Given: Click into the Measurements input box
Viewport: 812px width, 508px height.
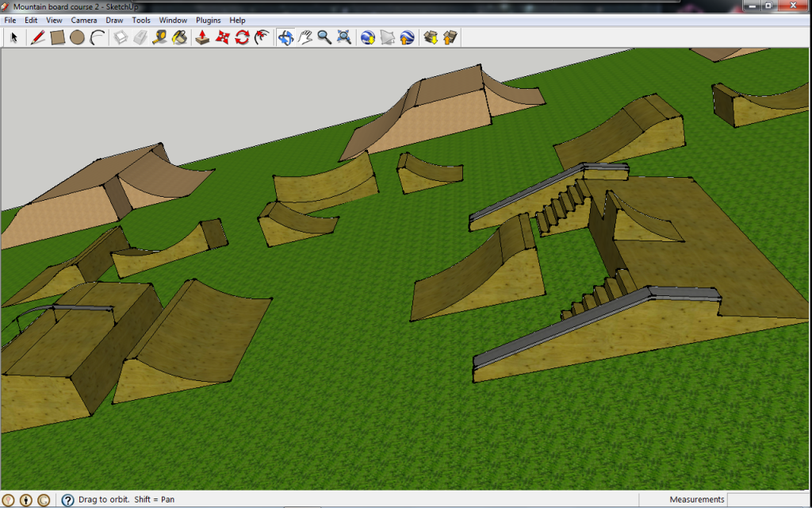Looking at the screenshot, I should (767, 500).
